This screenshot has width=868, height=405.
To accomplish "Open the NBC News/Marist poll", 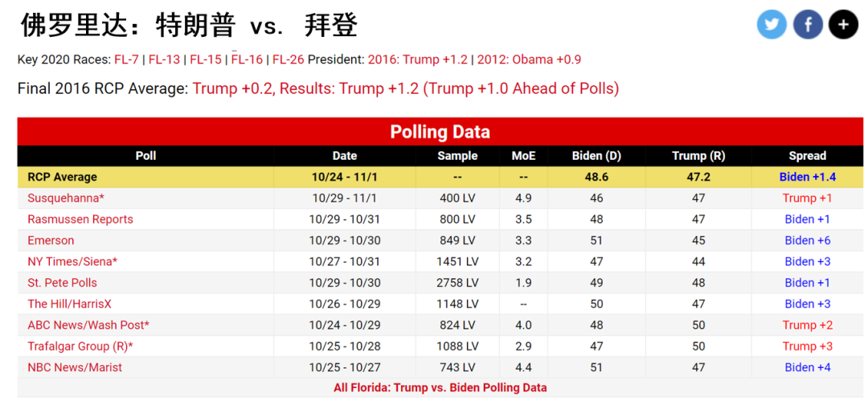I will click(x=75, y=367).
